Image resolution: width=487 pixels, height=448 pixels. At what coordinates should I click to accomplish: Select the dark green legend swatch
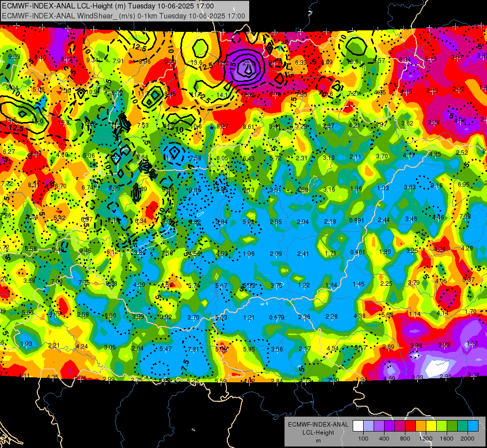pyautogui.click(x=452, y=426)
